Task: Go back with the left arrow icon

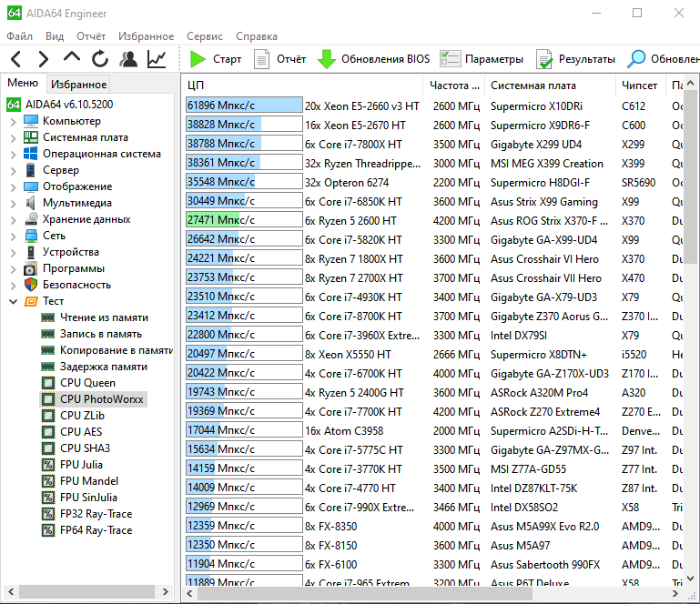Action: [x=16, y=59]
